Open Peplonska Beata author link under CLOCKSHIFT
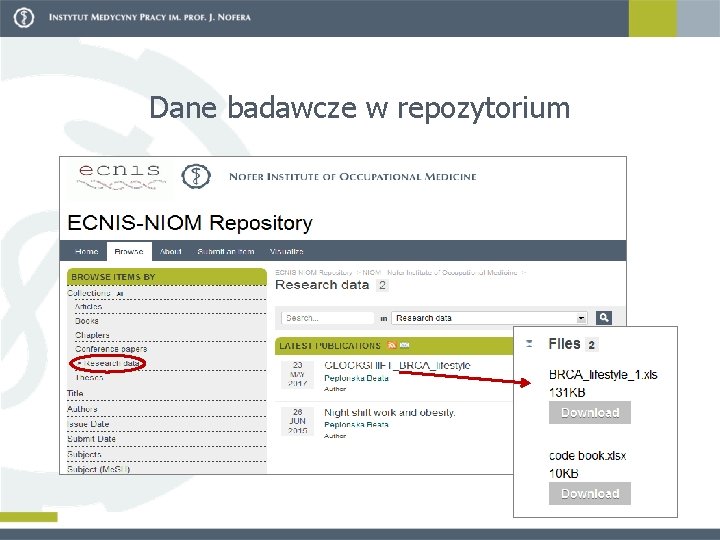Image resolution: width=720 pixels, height=540 pixels. [x=356, y=378]
